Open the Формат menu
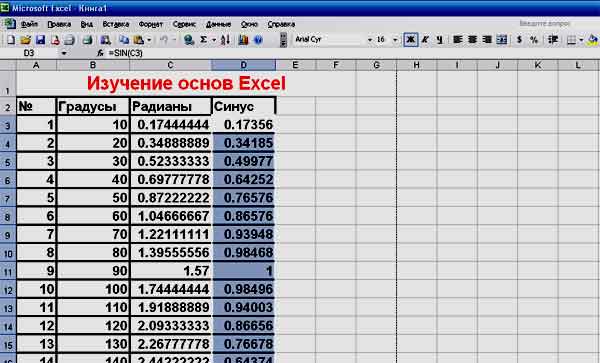600x363 pixels. point(151,24)
